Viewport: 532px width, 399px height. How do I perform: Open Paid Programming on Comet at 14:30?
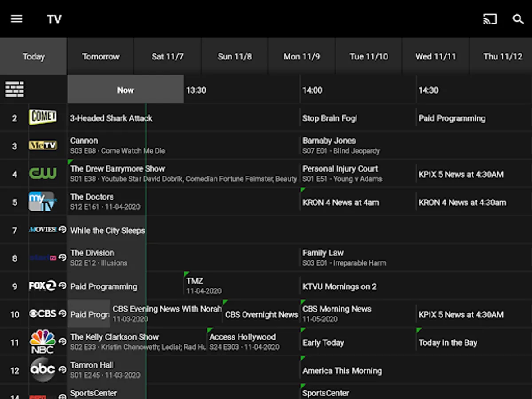pos(474,118)
